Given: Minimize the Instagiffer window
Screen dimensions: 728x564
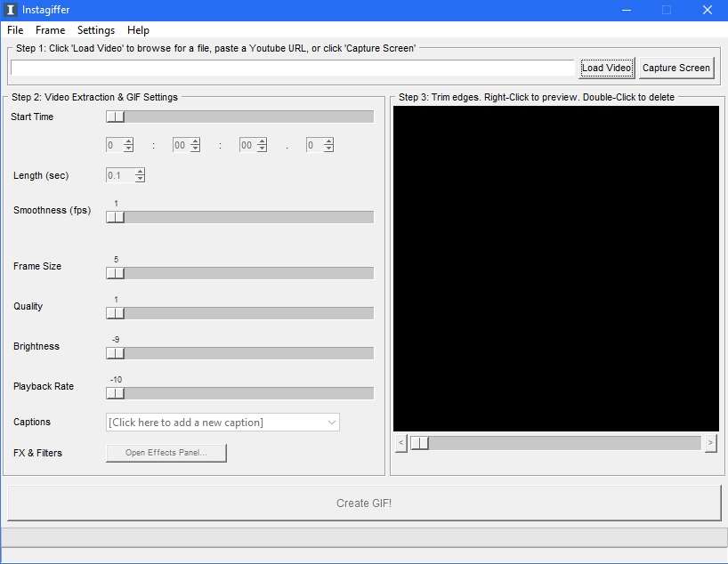Looking at the screenshot, I should pyautogui.click(x=627, y=10).
